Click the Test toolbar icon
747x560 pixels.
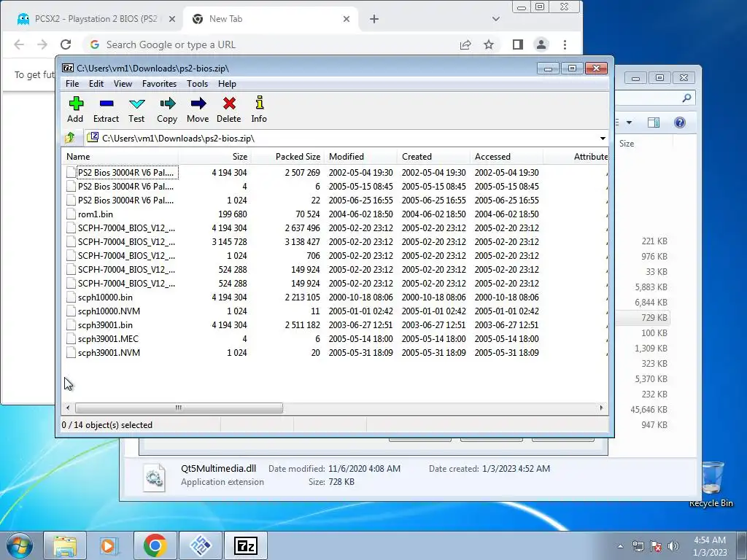click(x=136, y=109)
